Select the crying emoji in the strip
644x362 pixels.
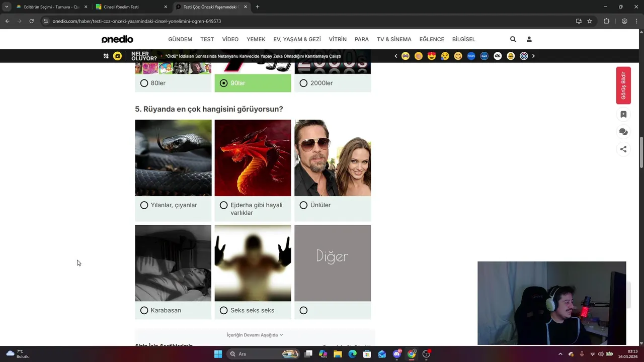click(445, 56)
